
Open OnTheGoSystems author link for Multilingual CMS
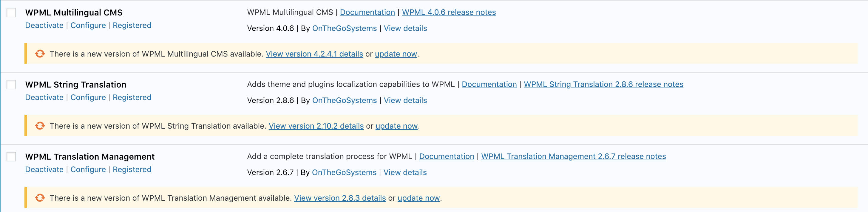coord(345,28)
